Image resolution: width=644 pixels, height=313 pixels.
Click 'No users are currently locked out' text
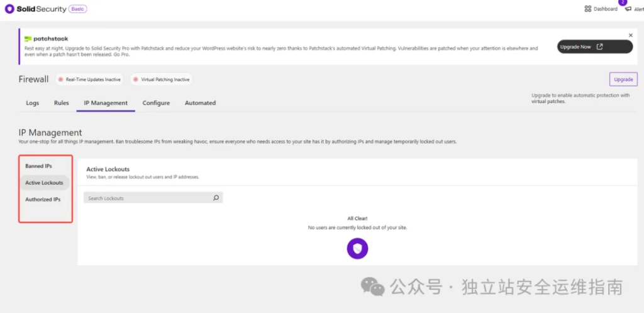pos(357,227)
